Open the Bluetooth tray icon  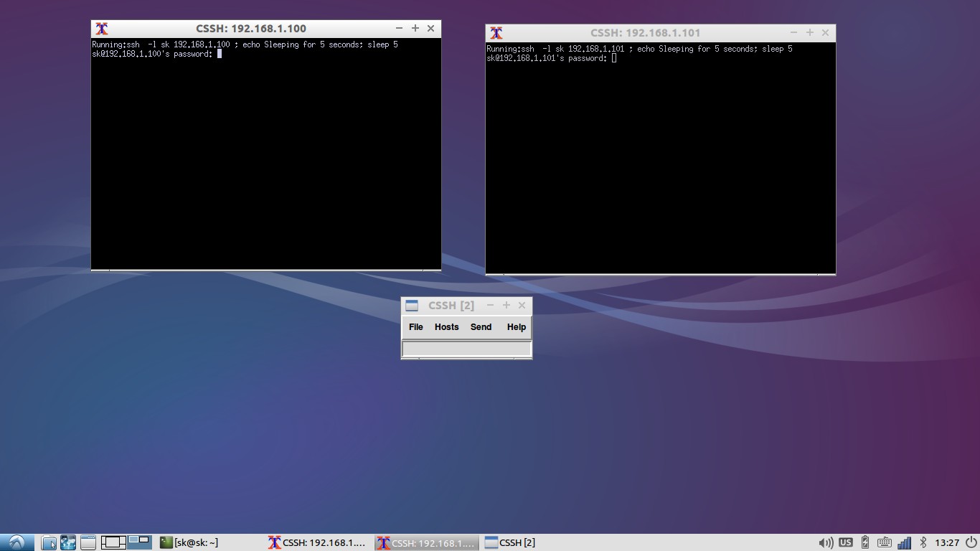923,542
